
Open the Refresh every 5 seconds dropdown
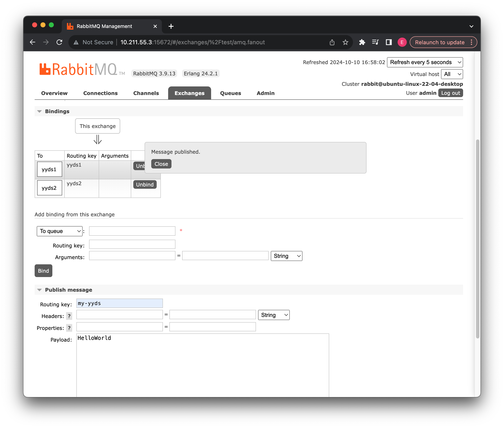[425, 62]
